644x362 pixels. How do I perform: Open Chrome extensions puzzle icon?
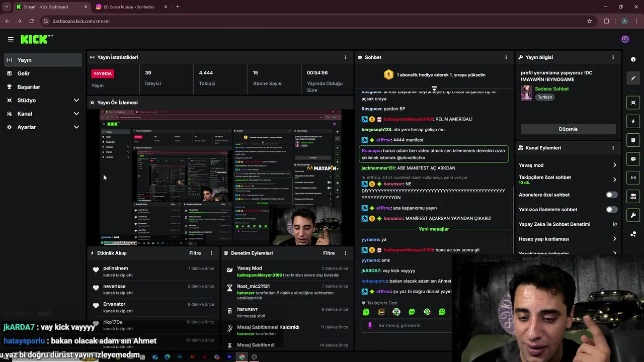[606, 21]
